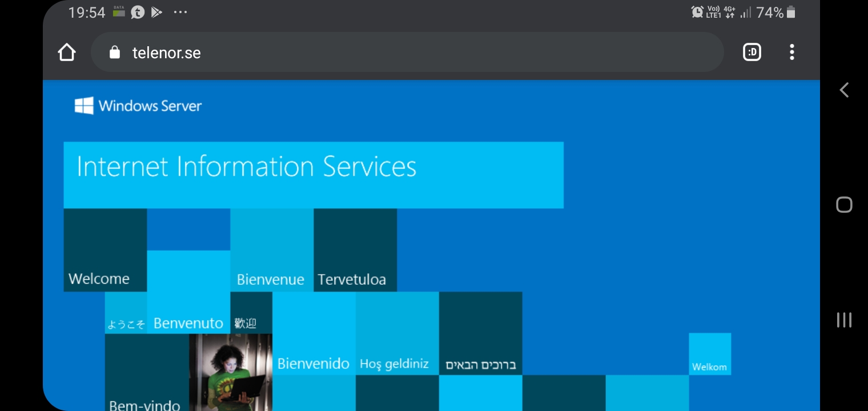Tap the signal strength indicator
868x411 pixels.
point(745,12)
